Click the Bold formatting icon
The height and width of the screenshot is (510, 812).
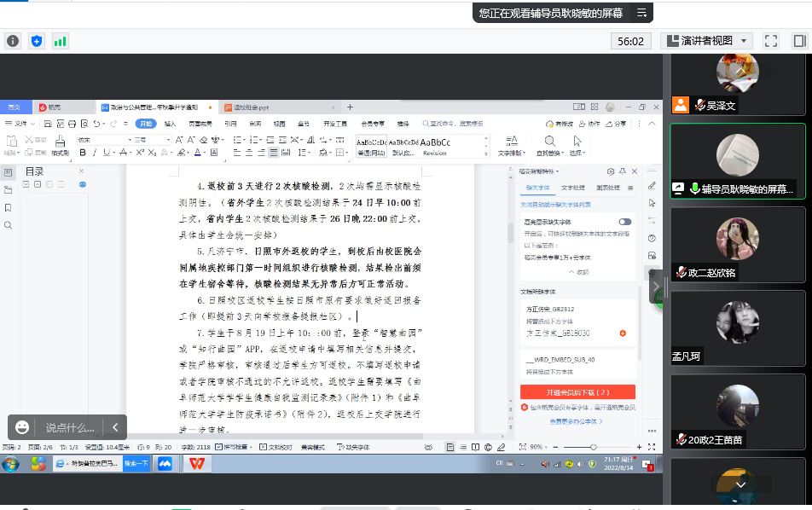click(x=83, y=153)
